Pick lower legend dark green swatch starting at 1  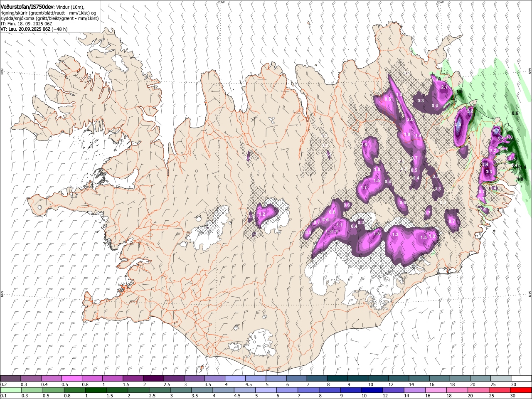point(96,390)
